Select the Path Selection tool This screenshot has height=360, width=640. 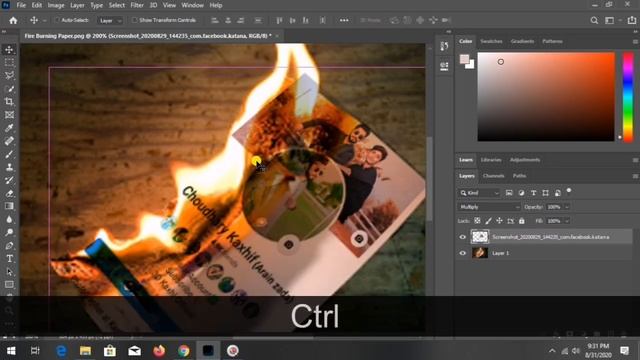point(9,271)
